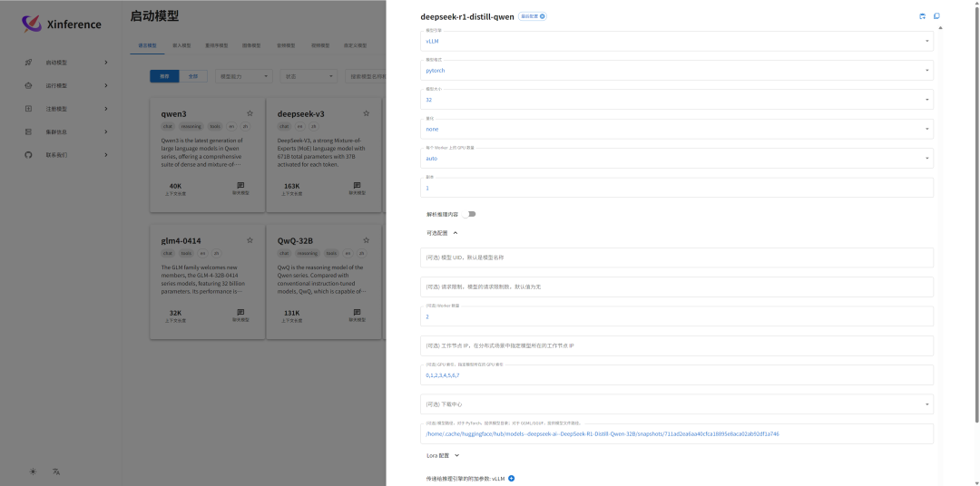This screenshot has width=980, height=486.
Task: Open the (可选) 下载中心 dropdown
Action: click(677, 404)
